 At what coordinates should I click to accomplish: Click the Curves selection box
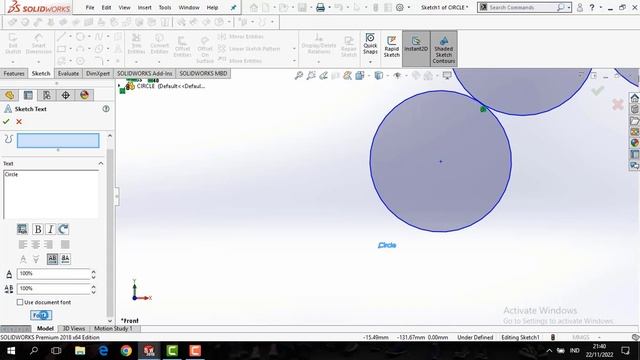coord(58,140)
